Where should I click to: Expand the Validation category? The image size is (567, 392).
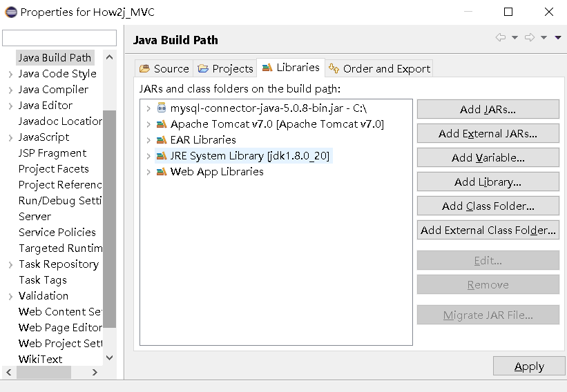[10, 297]
